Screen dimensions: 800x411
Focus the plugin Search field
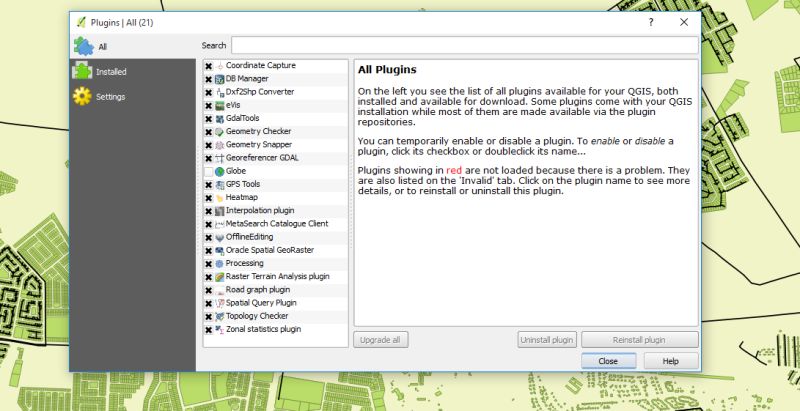coord(465,45)
